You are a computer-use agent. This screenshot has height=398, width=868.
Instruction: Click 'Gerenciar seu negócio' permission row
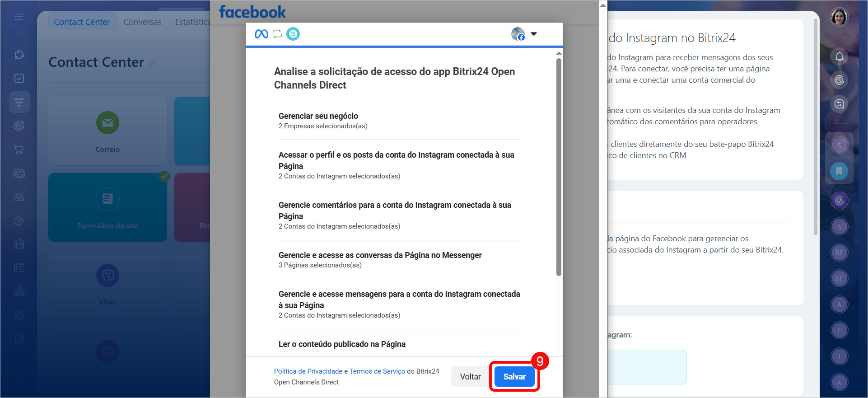pos(400,121)
